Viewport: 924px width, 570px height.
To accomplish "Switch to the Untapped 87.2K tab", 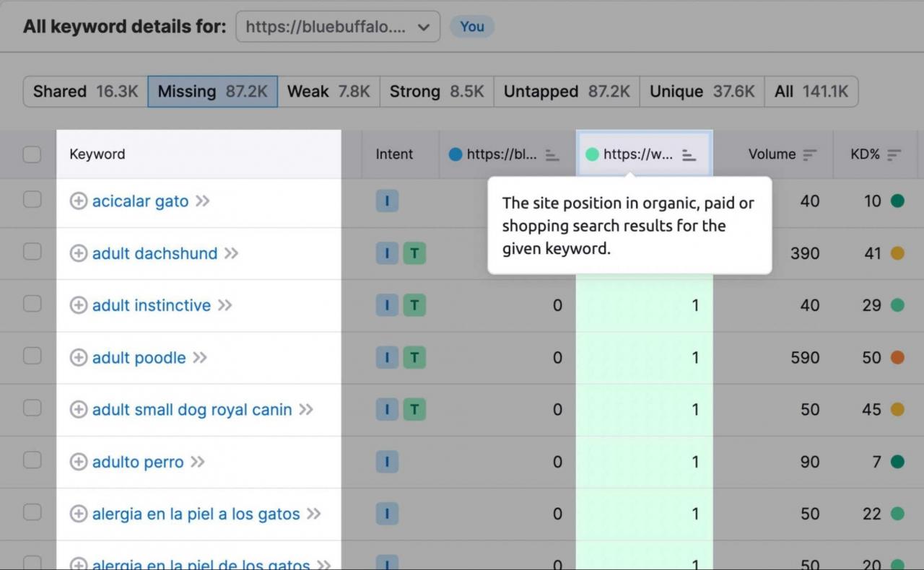I will pyautogui.click(x=567, y=92).
